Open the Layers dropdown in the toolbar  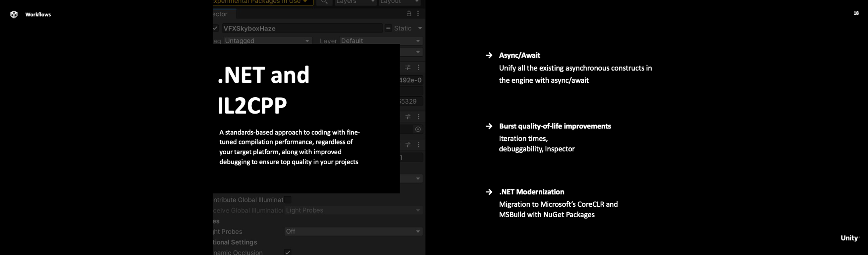tap(355, 2)
